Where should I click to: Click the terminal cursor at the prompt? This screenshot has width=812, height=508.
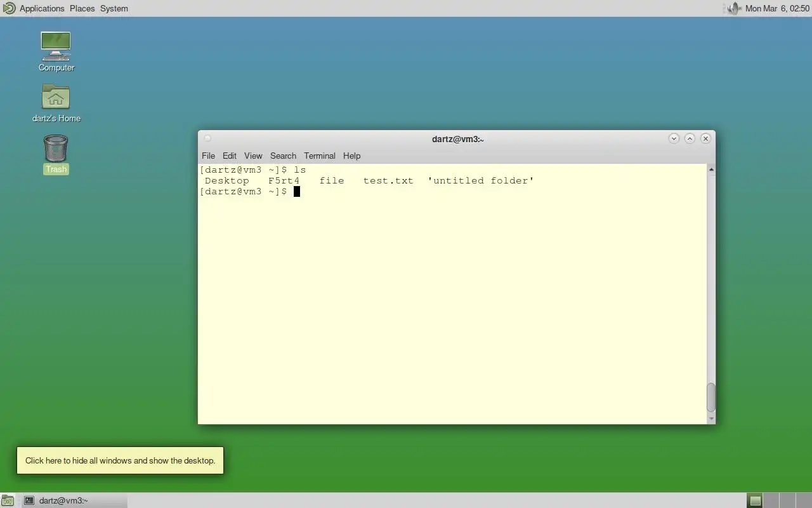coord(297,192)
